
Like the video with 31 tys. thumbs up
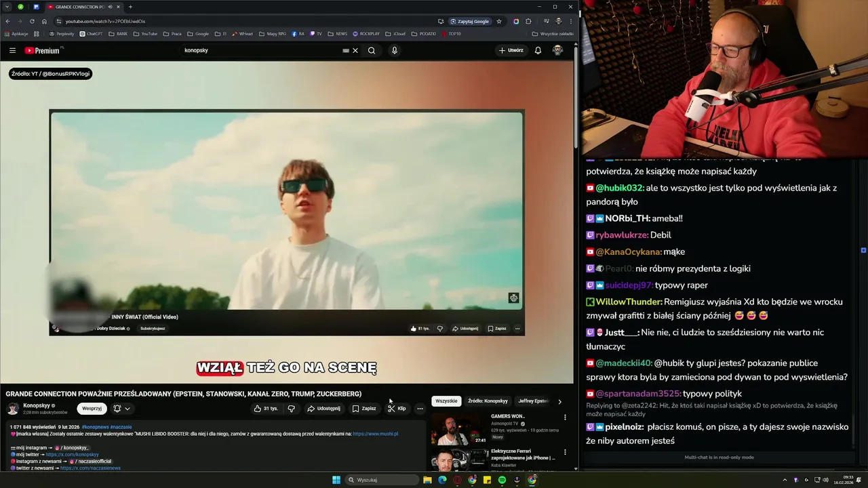[x=266, y=409]
